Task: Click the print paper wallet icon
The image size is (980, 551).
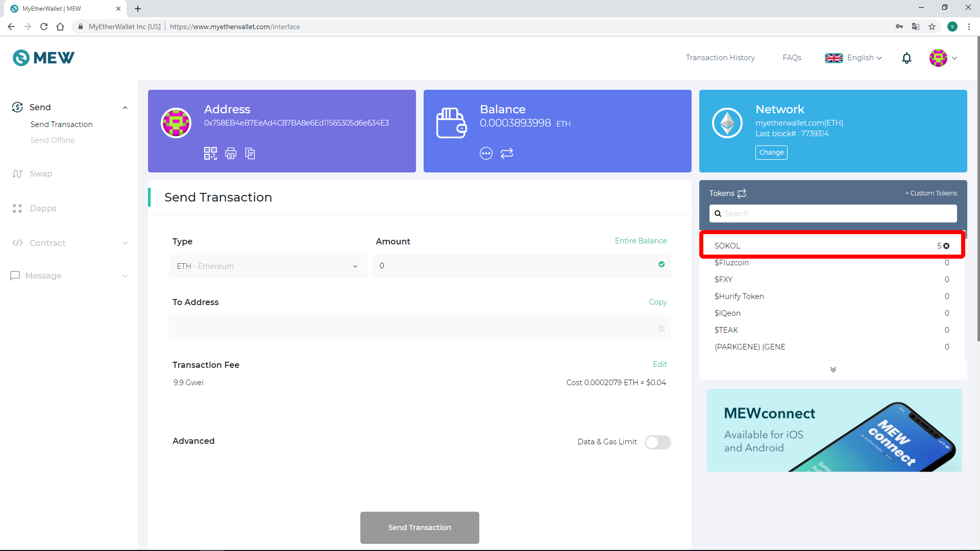Action: [x=231, y=153]
